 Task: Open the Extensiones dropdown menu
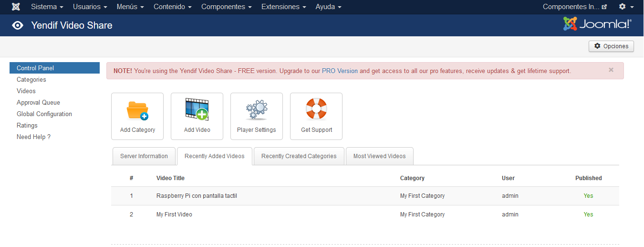283,7
